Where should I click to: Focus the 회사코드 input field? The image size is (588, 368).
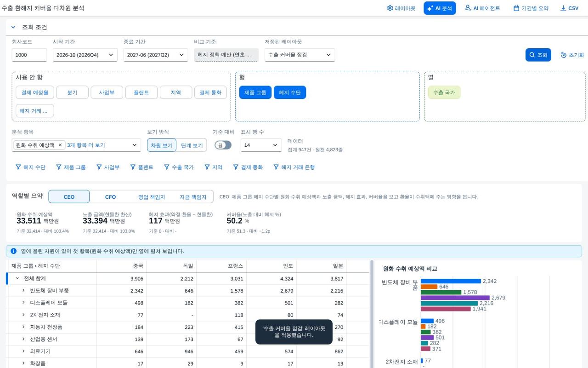[x=29, y=55]
